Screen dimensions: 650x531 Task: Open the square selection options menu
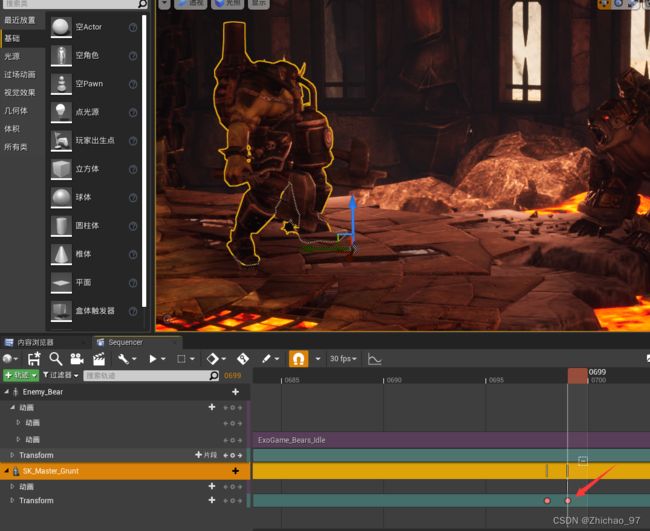point(185,359)
